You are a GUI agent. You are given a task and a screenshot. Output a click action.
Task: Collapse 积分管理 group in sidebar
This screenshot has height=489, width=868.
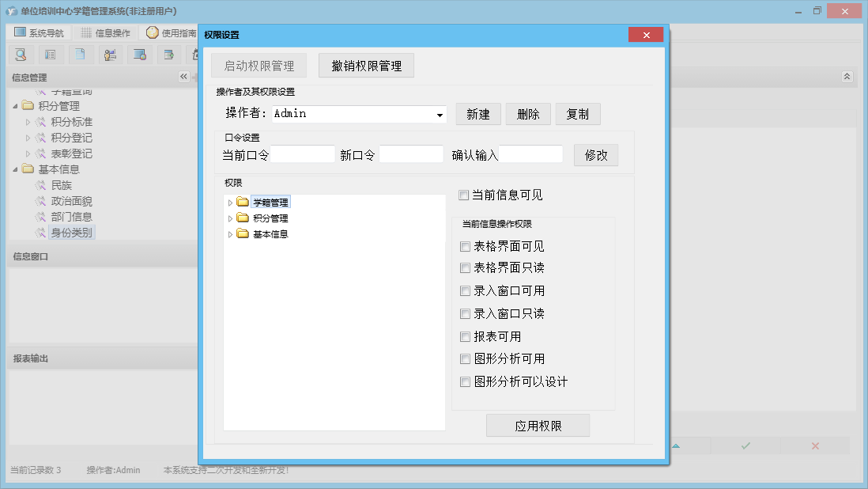coord(16,106)
